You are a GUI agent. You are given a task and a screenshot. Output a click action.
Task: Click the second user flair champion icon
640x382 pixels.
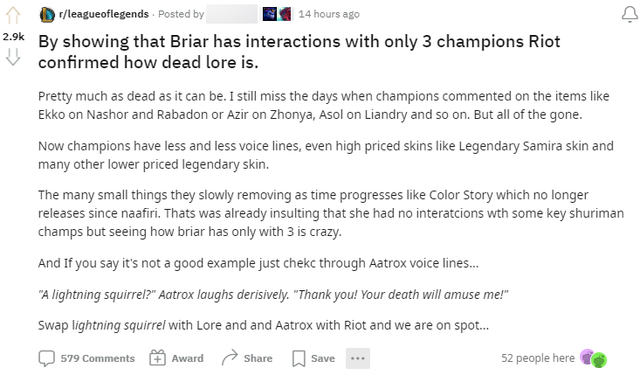284,14
